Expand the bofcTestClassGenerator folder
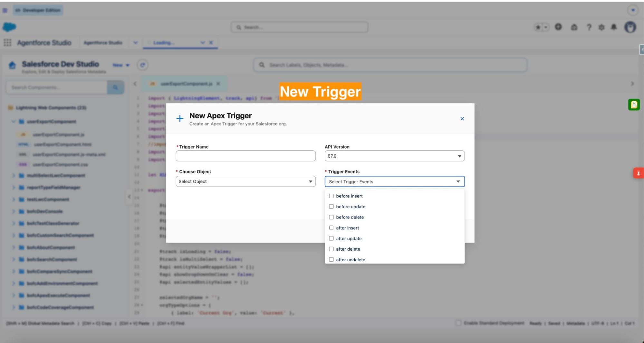This screenshot has width=644, height=343. tap(14, 223)
